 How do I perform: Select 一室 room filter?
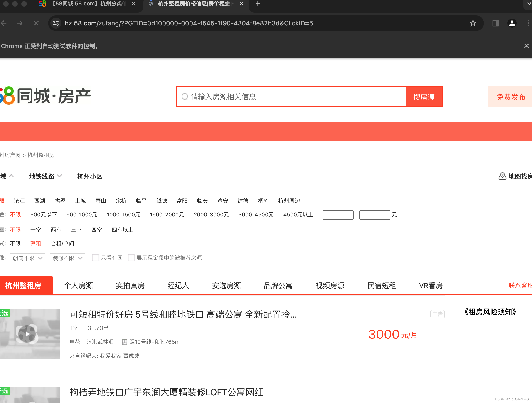tap(36, 230)
